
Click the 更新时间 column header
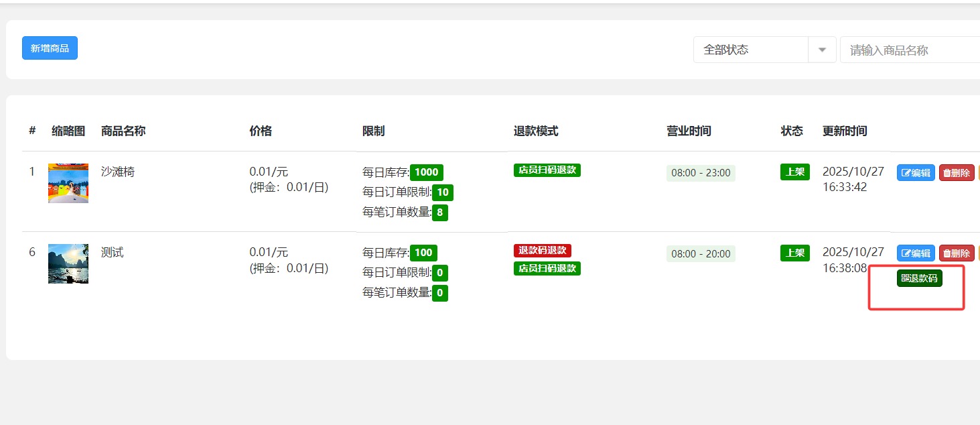tap(845, 131)
